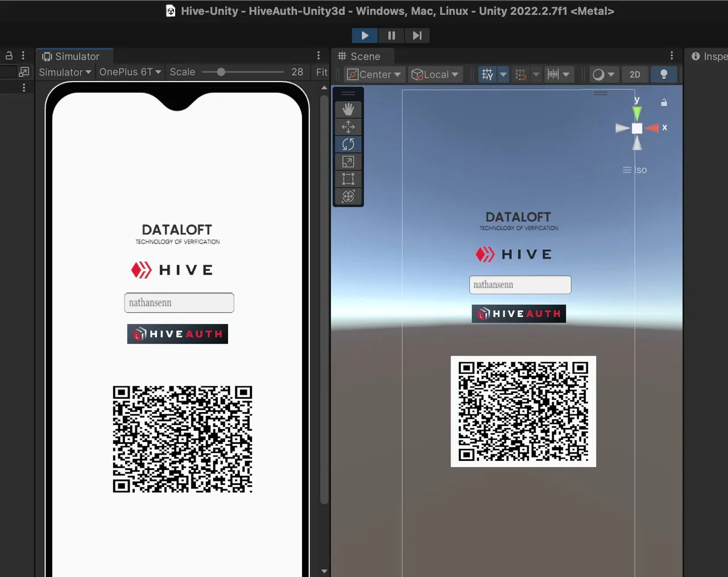Change the Center pivot mode dropdown
Image resolution: width=728 pixels, height=577 pixels.
click(x=374, y=75)
